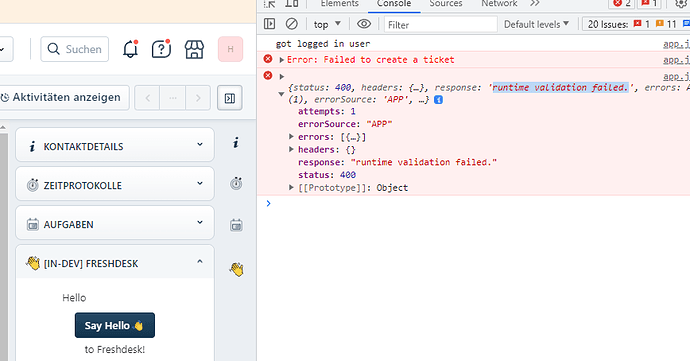Expand the headers object property
690x361 pixels.
point(291,149)
